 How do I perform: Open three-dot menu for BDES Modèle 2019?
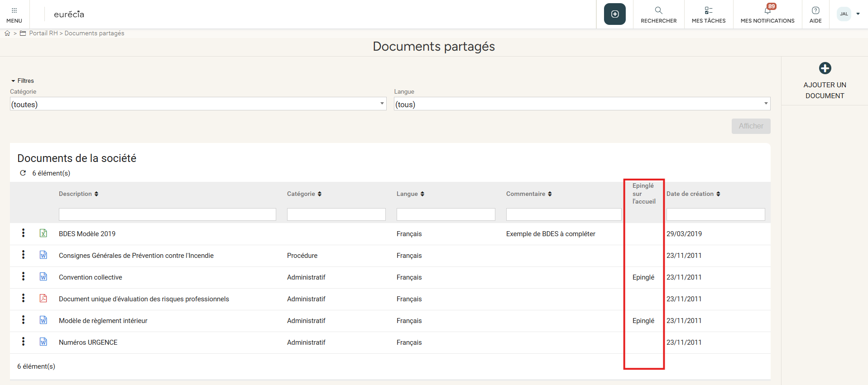point(23,233)
